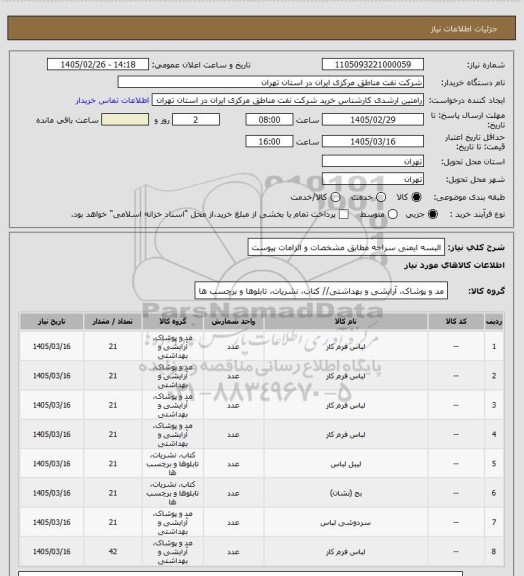Select the متوسط purchase type radio
The height and width of the screenshot is (576, 524).
393,214
